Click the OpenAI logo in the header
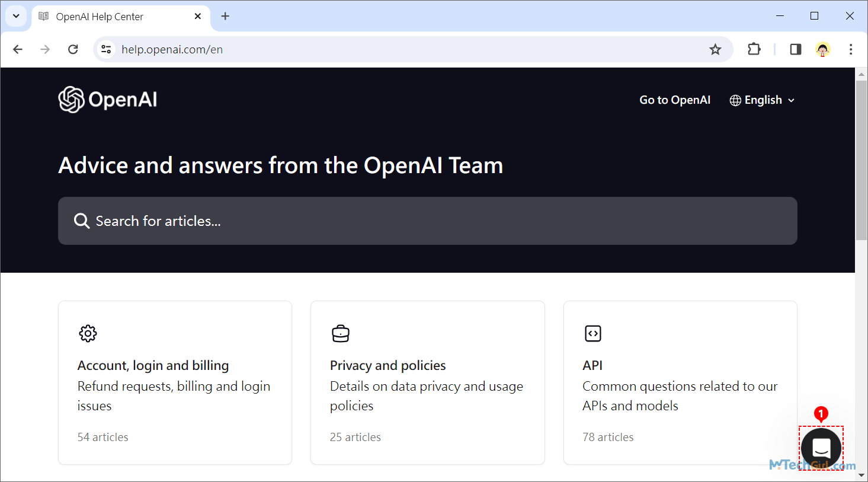 pos(108,100)
